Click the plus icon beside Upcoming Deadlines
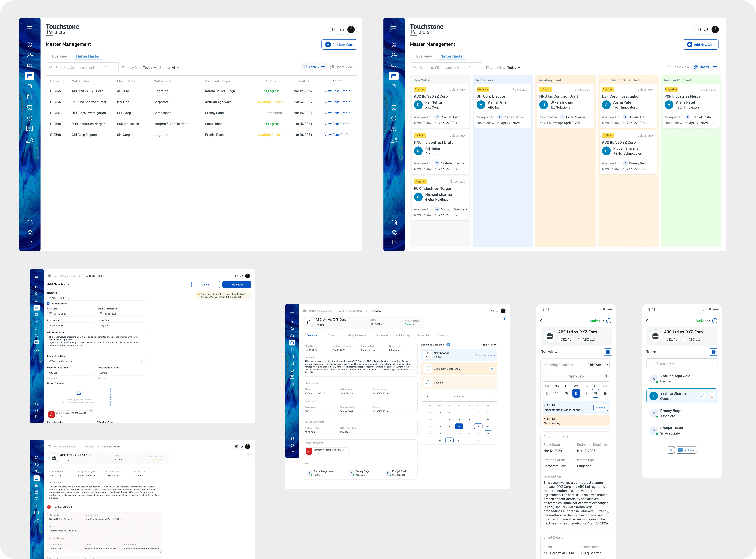The height and width of the screenshot is (559, 756). (448, 344)
